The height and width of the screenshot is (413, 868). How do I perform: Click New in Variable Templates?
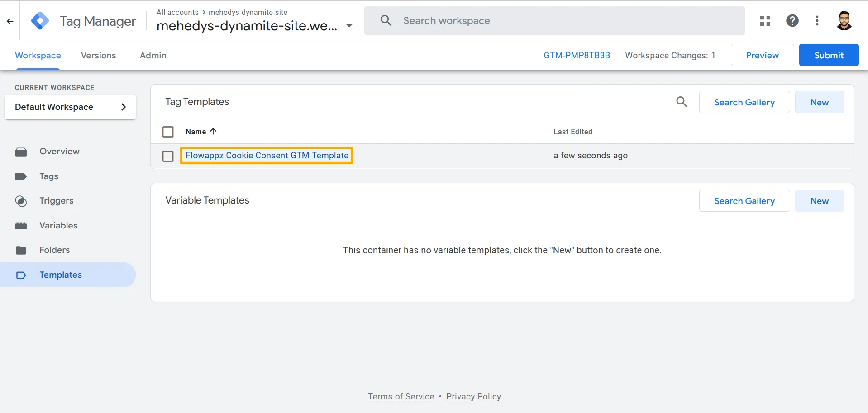[819, 201]
